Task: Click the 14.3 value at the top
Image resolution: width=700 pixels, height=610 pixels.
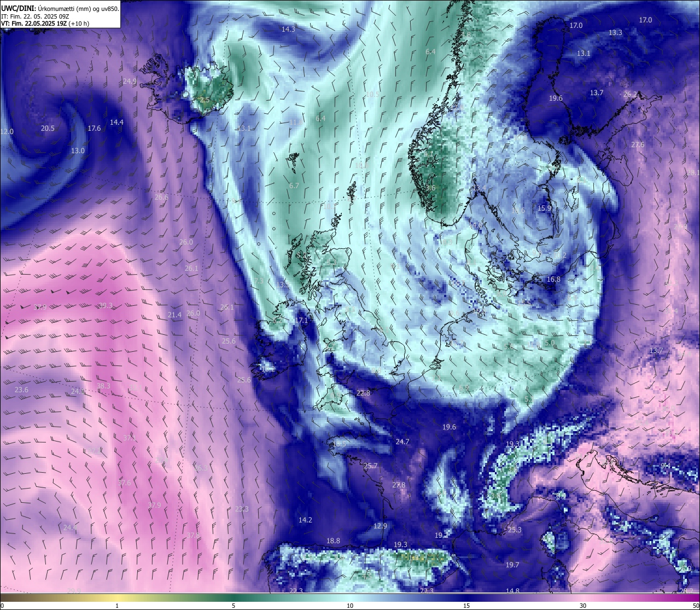Action: click(288, 30)
